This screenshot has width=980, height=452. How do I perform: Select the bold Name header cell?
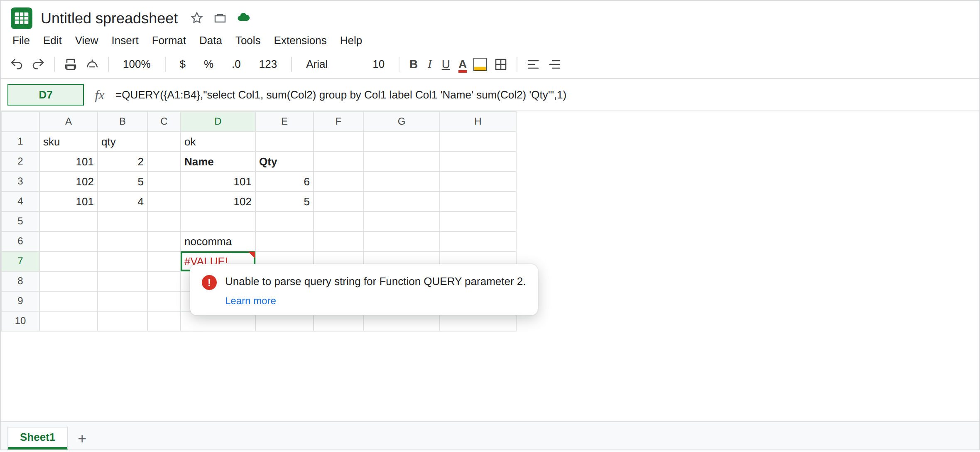pos(218,162)
